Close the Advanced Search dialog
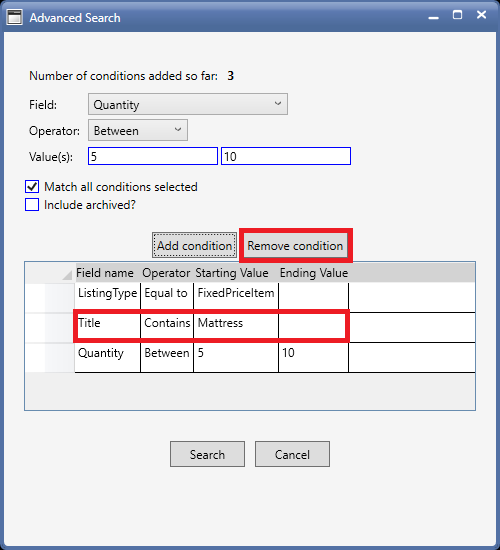The image size is (500, 550). point(481,15)
